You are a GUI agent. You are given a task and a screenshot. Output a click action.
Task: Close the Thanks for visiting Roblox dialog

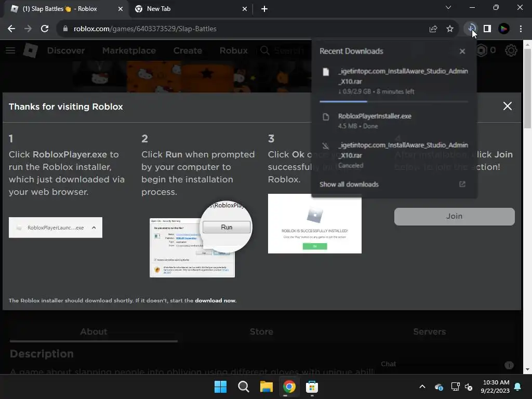click(x=507, y=106)
